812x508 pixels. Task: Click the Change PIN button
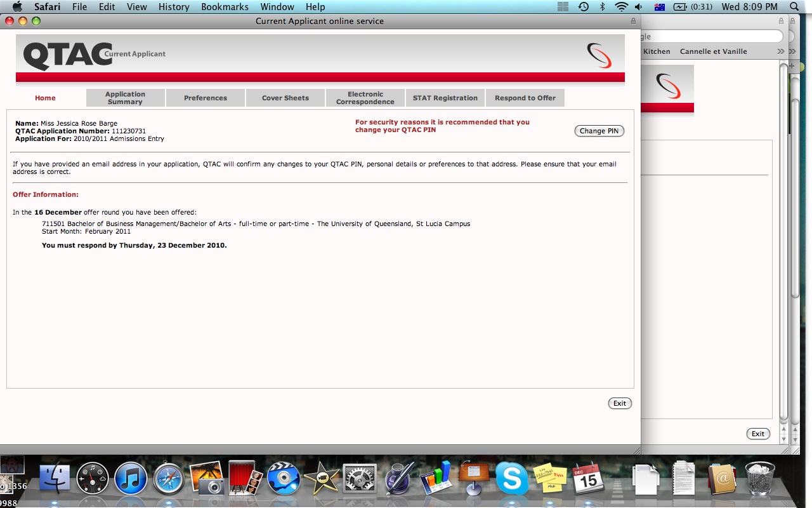tap(599, 131)
